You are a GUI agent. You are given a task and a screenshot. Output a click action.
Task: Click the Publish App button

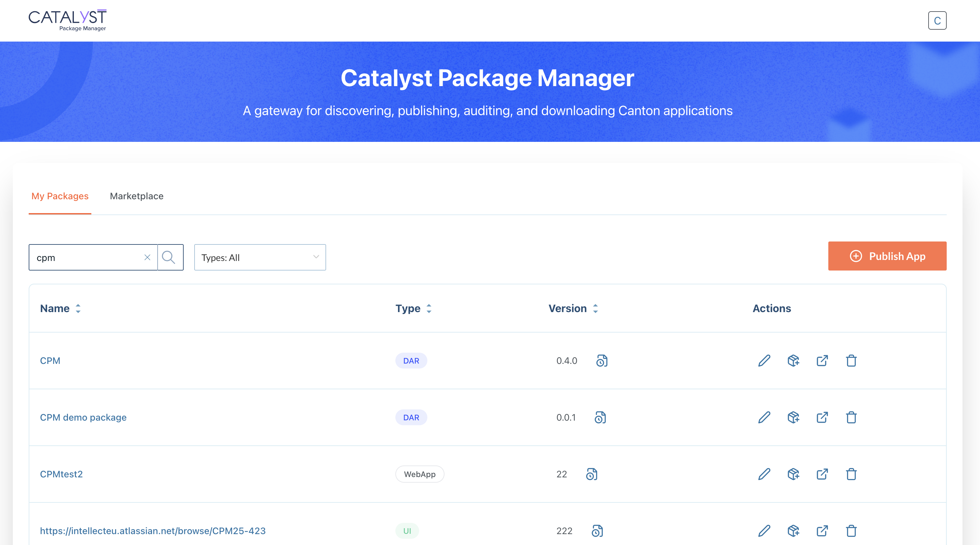pyautogui.click(x=887, y=256)
